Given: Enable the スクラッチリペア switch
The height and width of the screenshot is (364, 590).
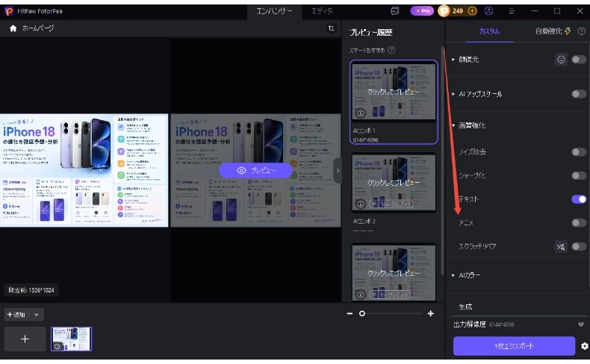Looking at the screenshot, I should click(579, 246).
